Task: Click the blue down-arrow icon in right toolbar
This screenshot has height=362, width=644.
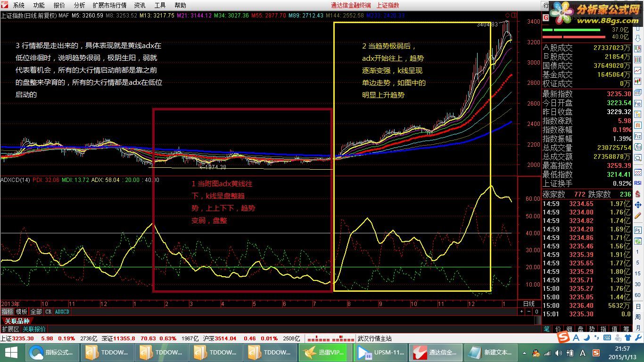Action: click(x=638, y=38)
